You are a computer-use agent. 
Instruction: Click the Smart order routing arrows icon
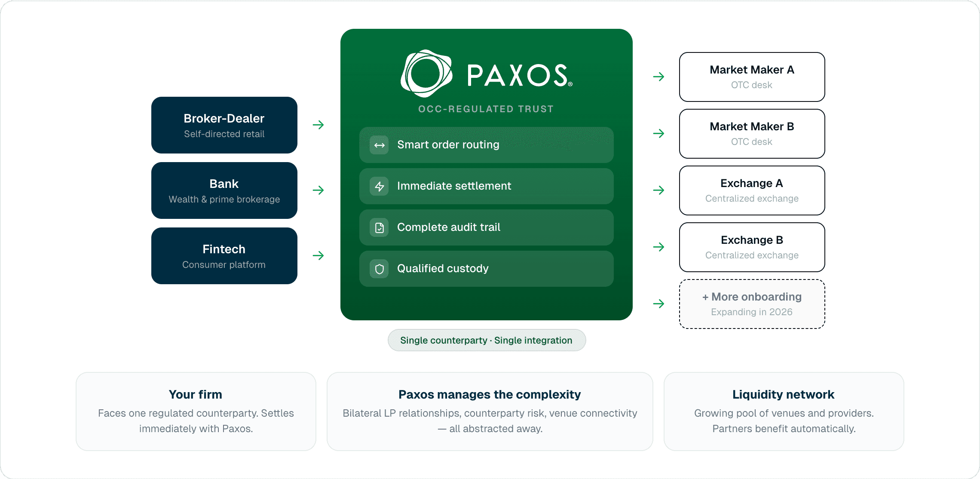click(x=379, y=145)
